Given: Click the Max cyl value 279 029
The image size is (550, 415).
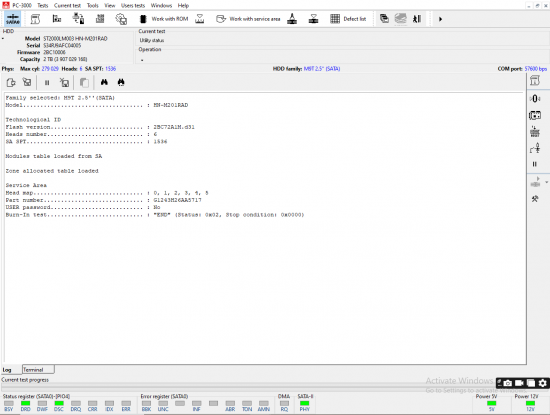Looking at the screenshot, I should 50,69.
